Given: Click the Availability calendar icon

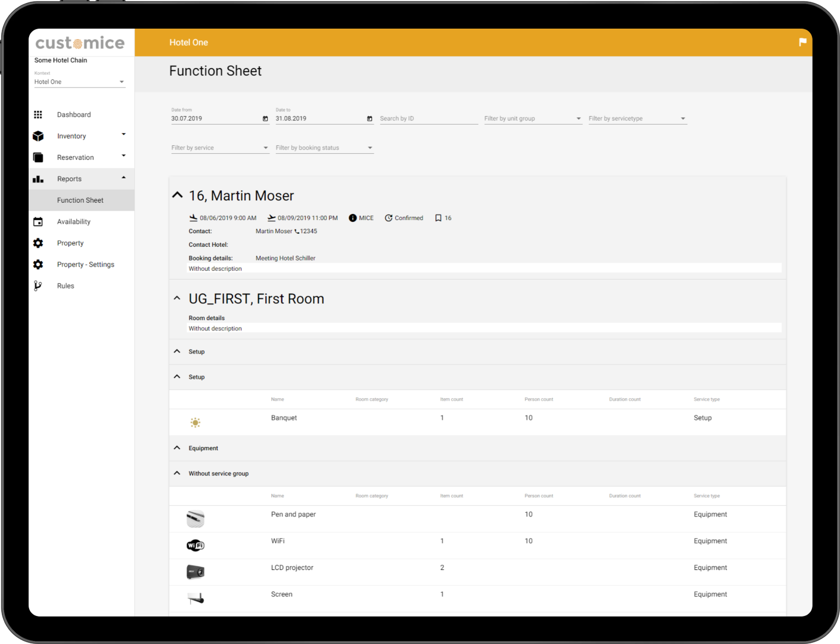Looking at the screenshot, I should (38, 222).
